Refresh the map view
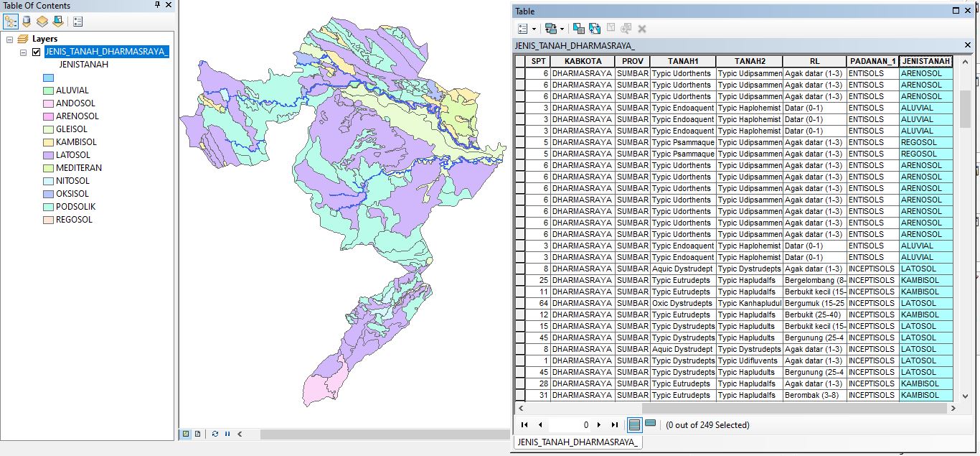The height and width of the screenshot is (456, 980). point(215,434)
